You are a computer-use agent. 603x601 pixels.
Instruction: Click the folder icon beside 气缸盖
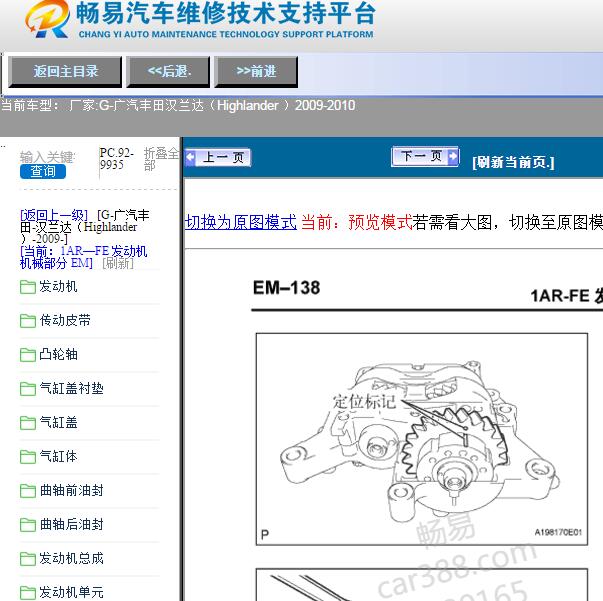28,423
